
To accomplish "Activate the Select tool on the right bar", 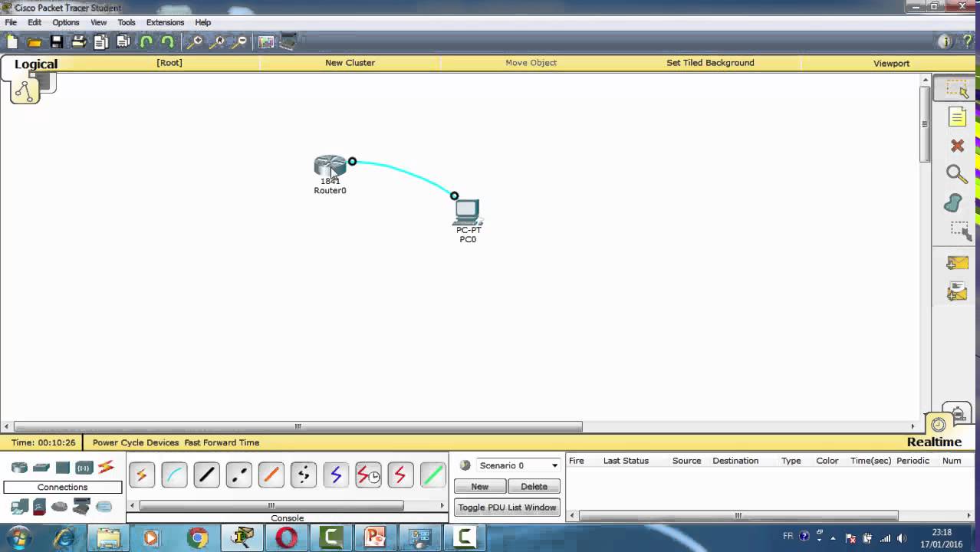I will click(x=957, y=89).
